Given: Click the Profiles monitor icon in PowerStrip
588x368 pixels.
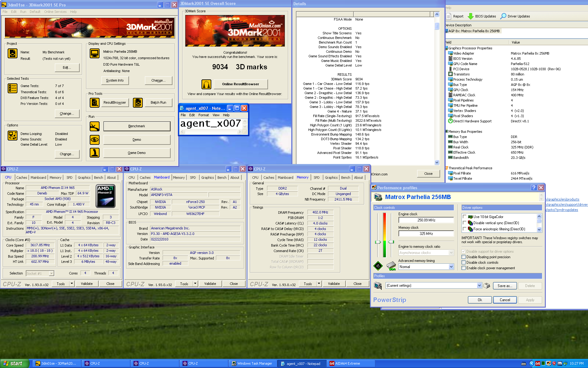Looking at the screenshot, I should [378, 286].
